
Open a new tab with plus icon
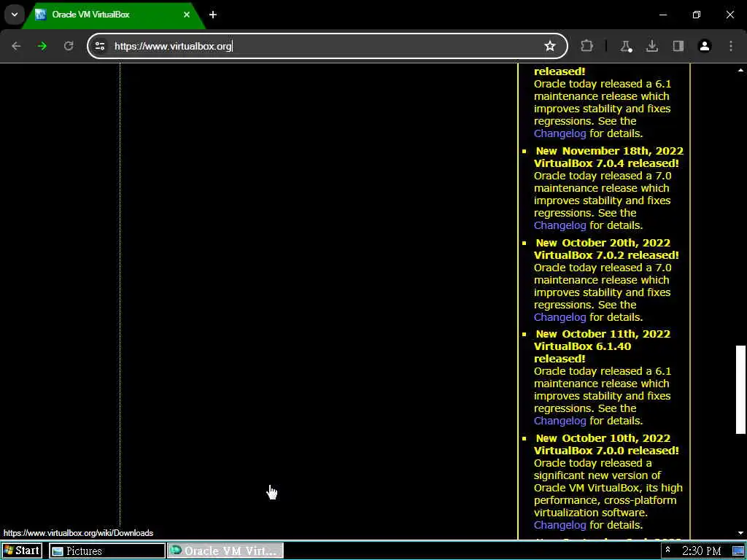pyautogui.click(x=213, y=15)
